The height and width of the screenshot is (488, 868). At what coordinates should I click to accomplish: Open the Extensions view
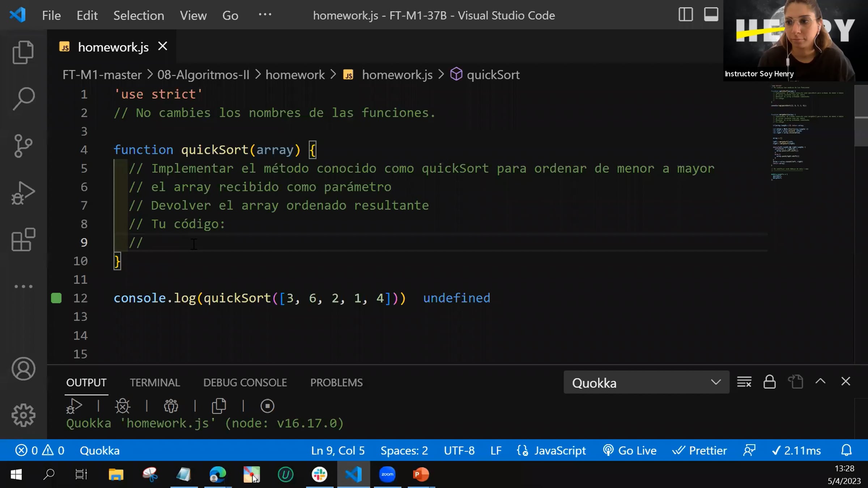pyautogui.click(x=23, y=239)
